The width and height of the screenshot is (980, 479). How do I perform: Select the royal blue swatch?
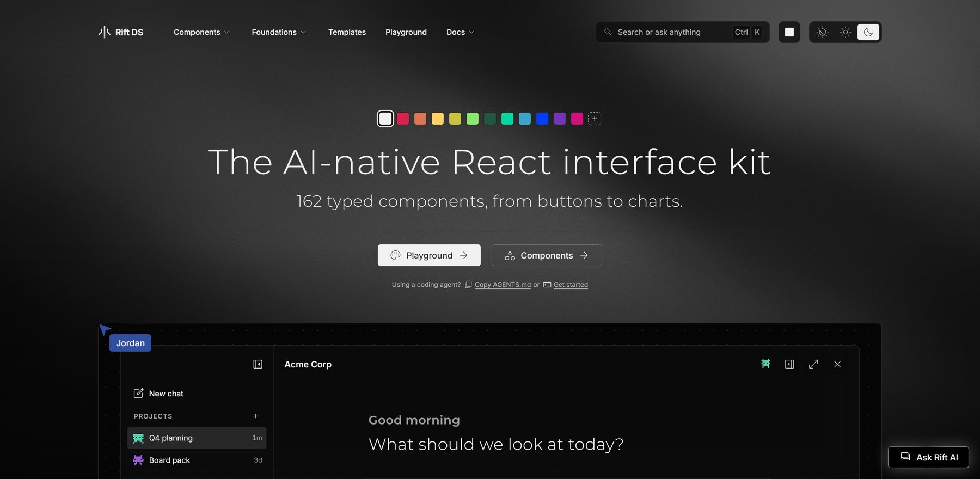(542, 119)
